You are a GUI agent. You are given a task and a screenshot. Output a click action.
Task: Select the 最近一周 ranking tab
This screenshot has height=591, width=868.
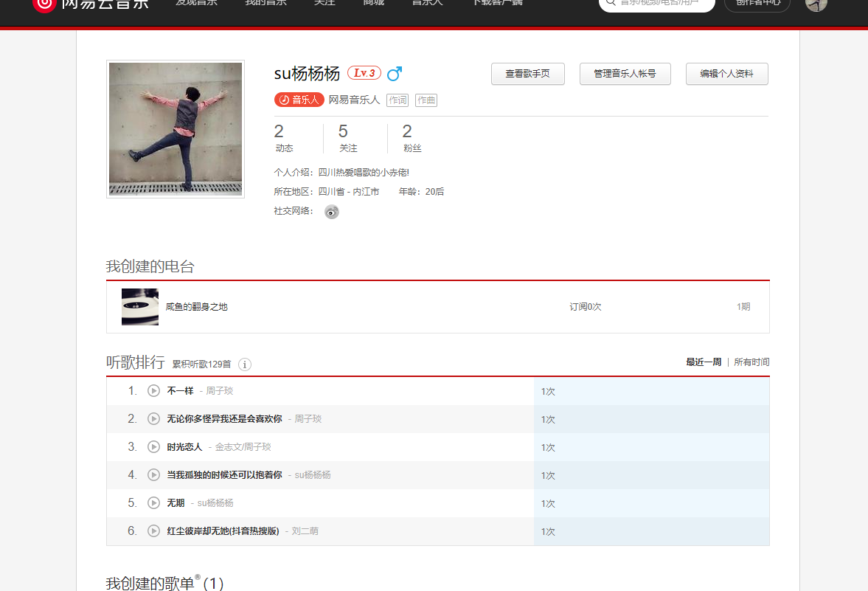click(x=704, y=362)
